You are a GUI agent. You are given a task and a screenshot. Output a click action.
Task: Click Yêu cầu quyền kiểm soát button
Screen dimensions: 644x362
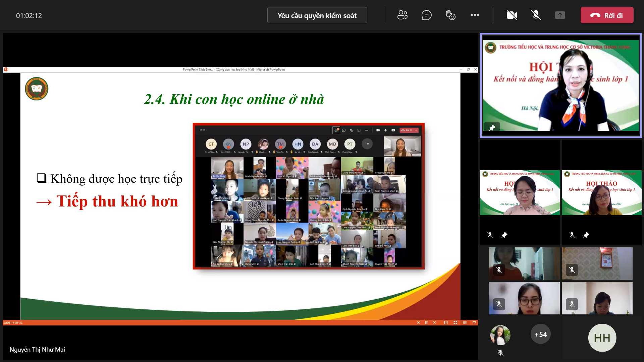317,15
